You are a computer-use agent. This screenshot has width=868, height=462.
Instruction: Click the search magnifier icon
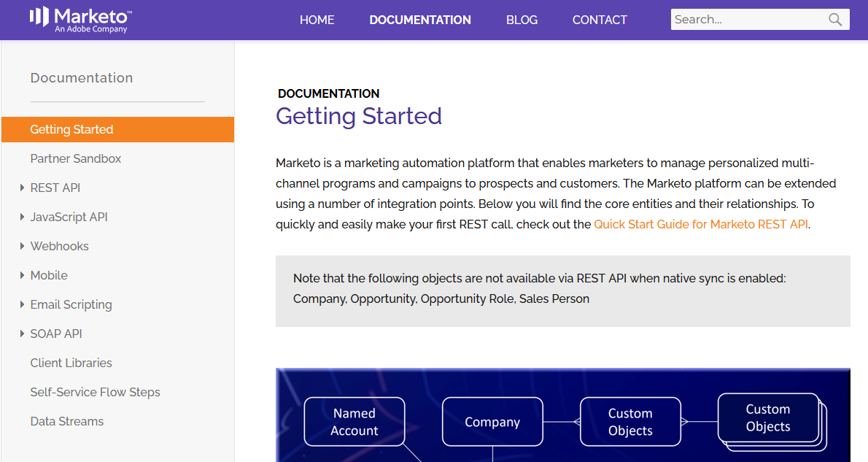click(834, 20)
